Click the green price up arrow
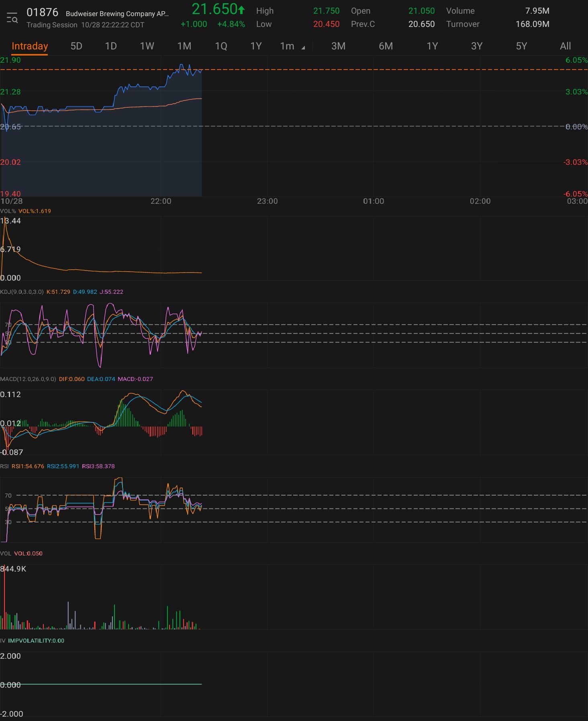The width and height of the screenshot is (588, 721). pyautogui.click(x=241, y=9)
